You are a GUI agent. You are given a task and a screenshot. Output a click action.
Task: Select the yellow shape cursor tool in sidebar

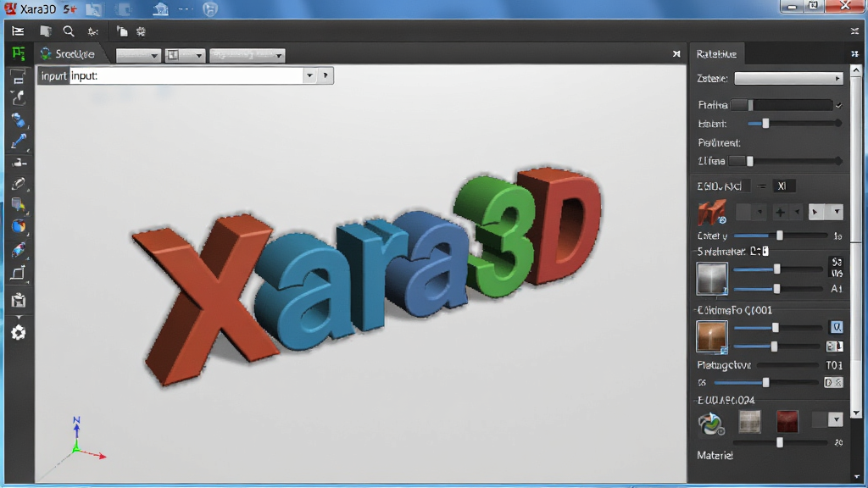[19, 205]
